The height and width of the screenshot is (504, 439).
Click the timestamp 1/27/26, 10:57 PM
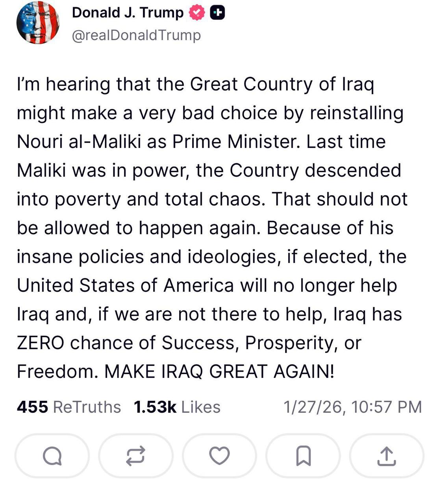tap(352, 407)
